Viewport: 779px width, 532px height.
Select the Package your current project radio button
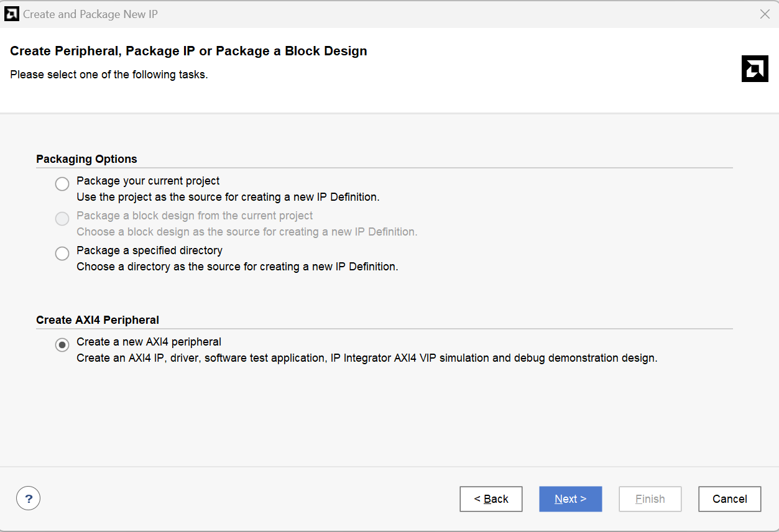pos(62,184)
